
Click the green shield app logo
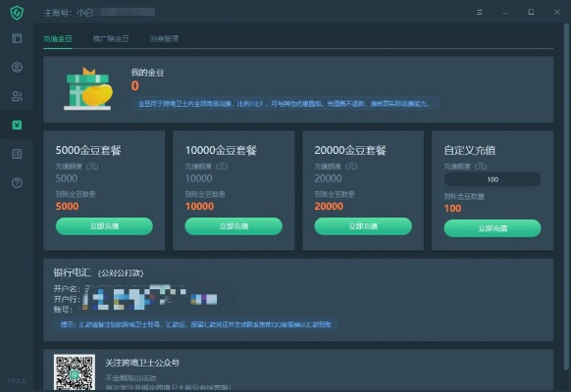pyautogui.click(x=17, y=13)
